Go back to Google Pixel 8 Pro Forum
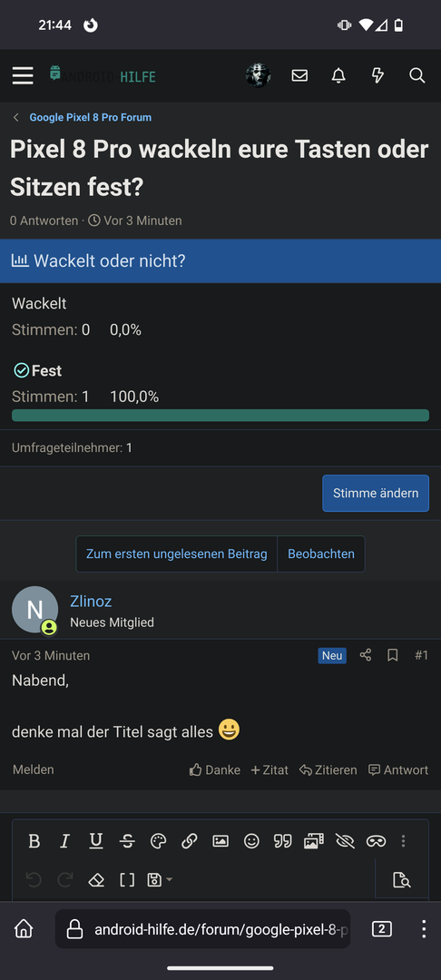Viewport: 441px width, 980px height. (x=90, y=117)
